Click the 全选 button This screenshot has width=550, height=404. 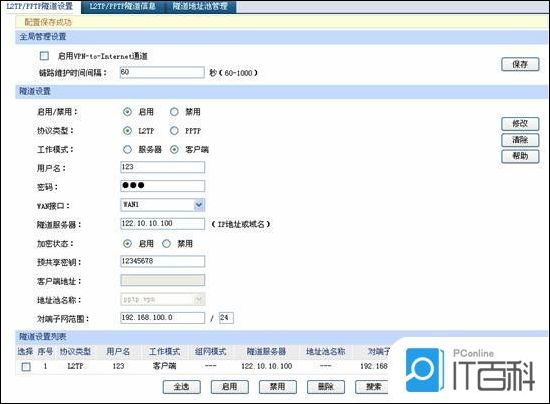point(182,387)
